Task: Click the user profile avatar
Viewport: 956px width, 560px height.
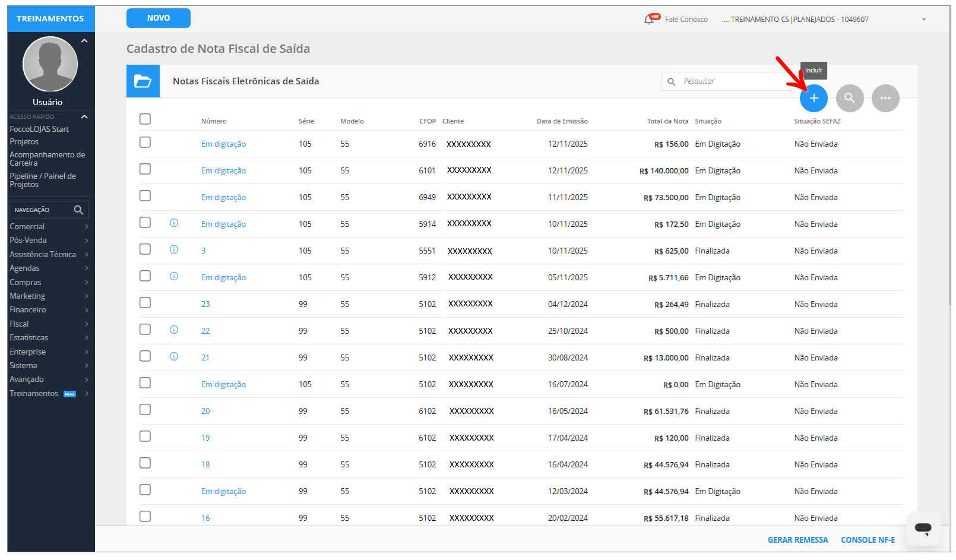Action: [50, 64]
